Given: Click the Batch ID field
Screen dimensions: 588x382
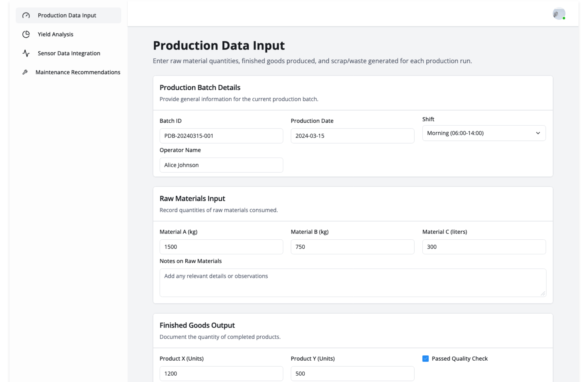Looking at the screenshot, I should coord(221,136).
